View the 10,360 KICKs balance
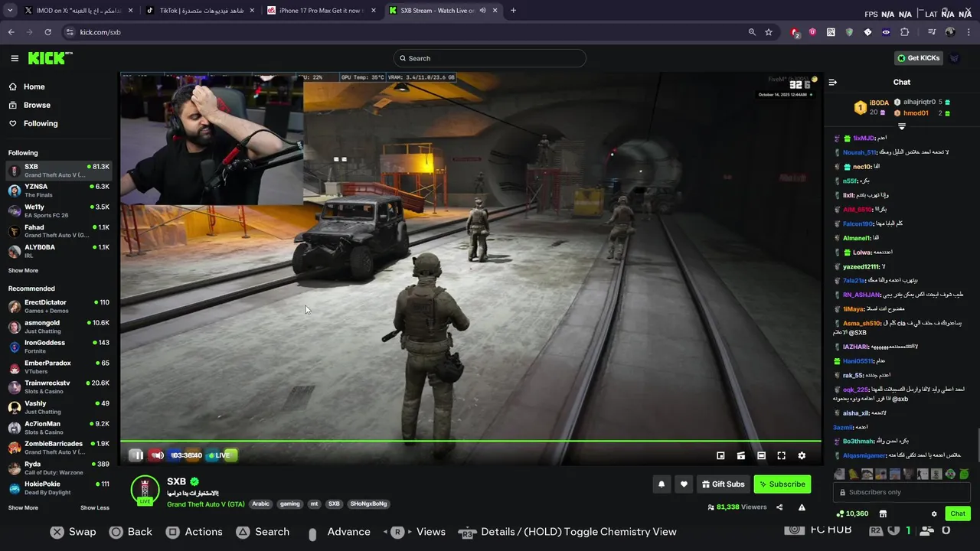 coord(852,514)
